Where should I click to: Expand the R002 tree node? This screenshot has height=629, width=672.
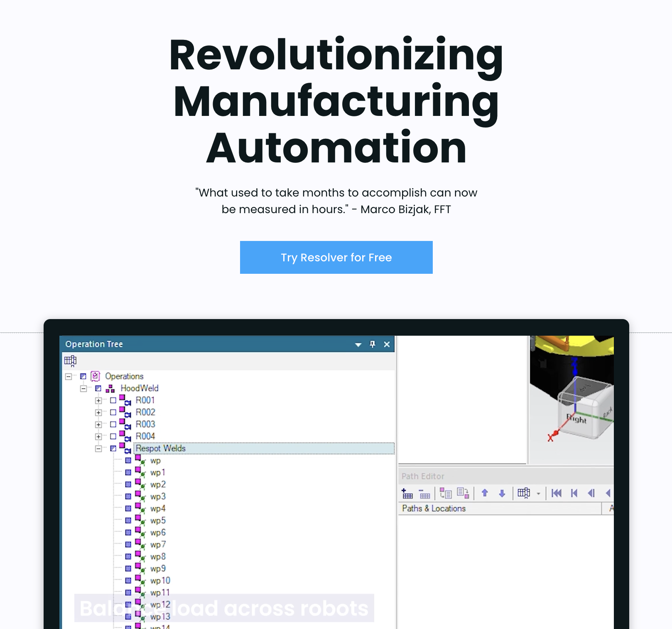click(x=98, y=413)
